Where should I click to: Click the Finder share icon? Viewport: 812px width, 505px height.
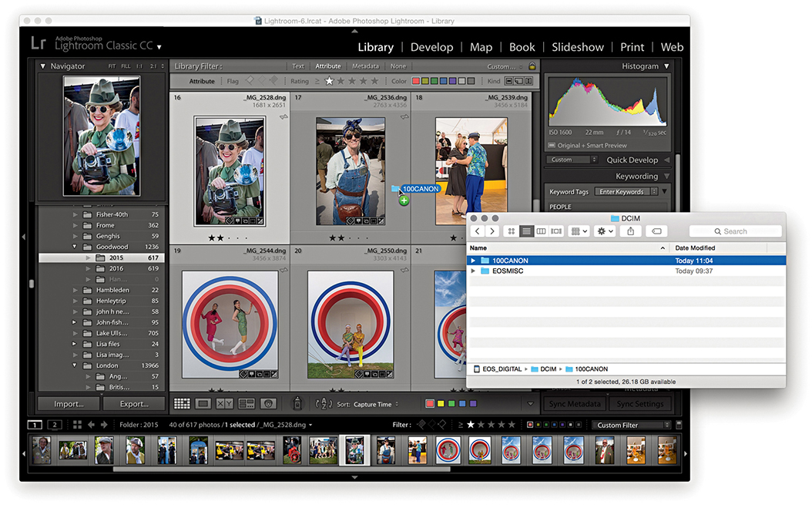pyautogui.click(x=630, y=231)
